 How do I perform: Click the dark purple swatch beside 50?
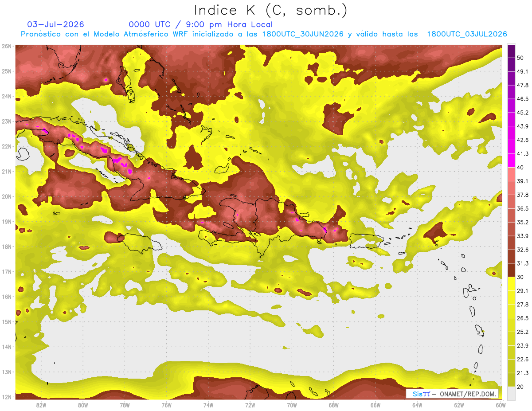click(511, 50)
